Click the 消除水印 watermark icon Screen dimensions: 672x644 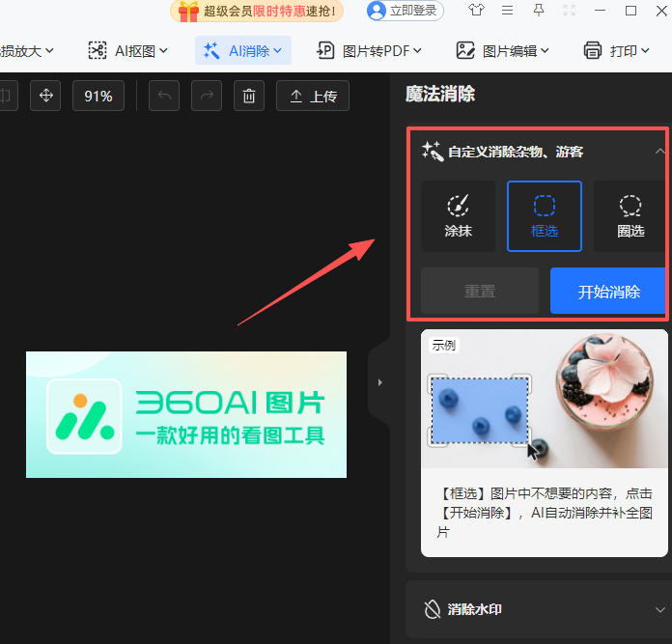pyautogui.click(x=433, y=609)
